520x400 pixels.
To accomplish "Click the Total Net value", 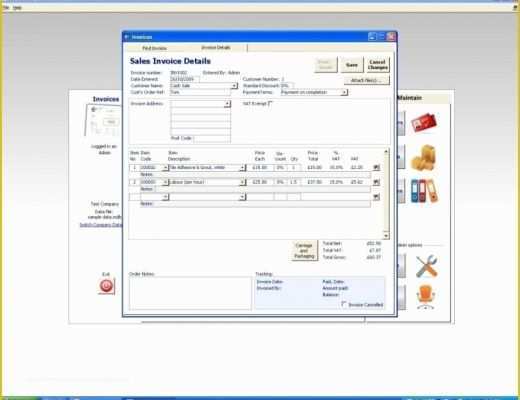I will click(x=373, y=244).
